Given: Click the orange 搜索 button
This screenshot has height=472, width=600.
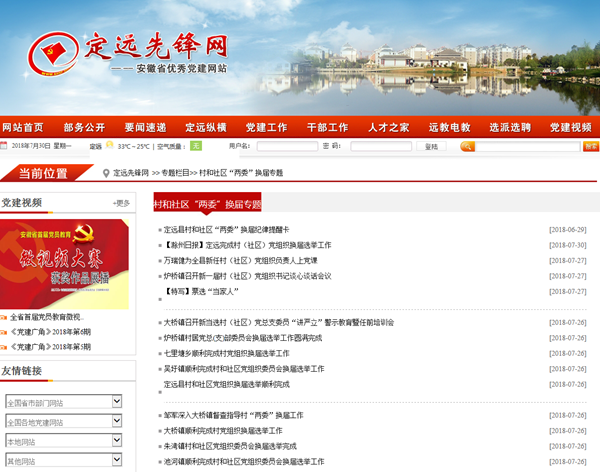Looking at the screenshot, I should tap(591, 146).
